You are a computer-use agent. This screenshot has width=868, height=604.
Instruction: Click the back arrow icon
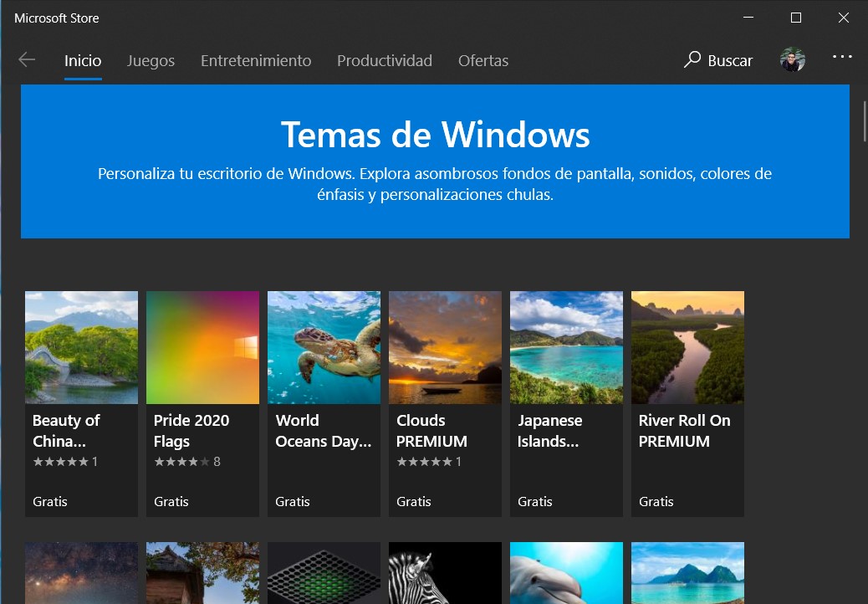[27, 59]
